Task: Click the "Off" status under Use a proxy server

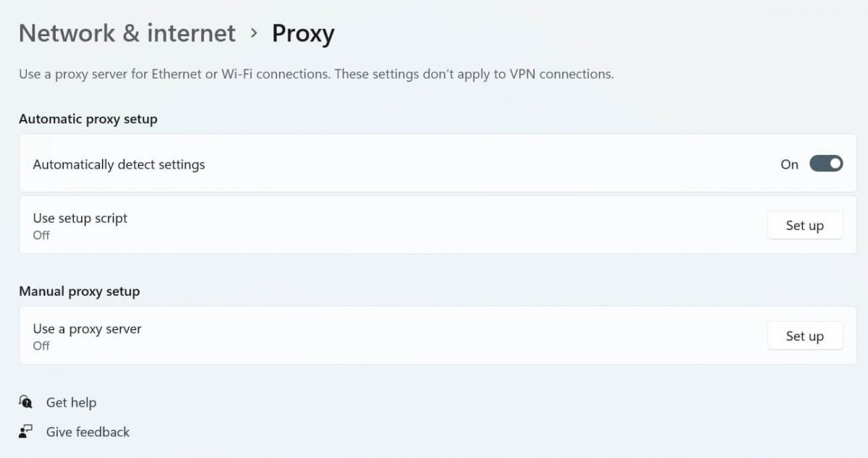Action: [41, 346]
